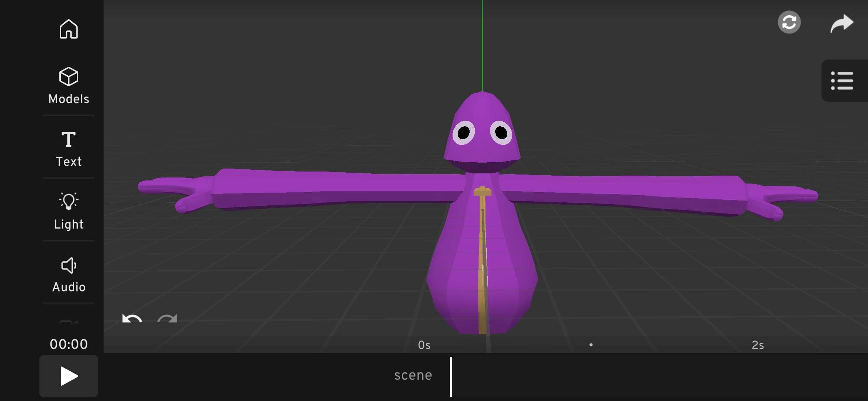
Task: Select the 1-second dot on timeline
Action: click(x=591, y=345)
